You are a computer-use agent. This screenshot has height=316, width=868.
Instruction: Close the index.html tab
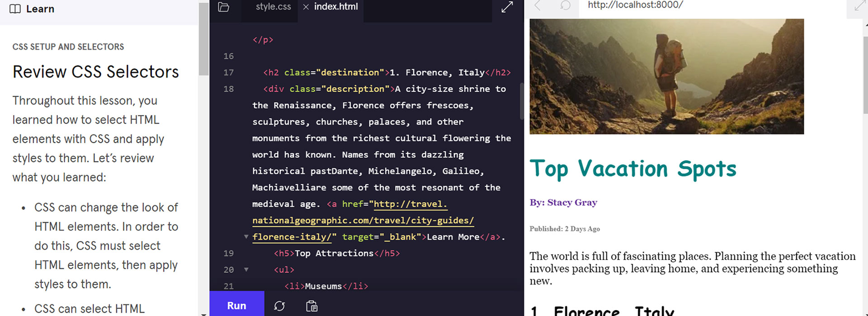[306, 7]
